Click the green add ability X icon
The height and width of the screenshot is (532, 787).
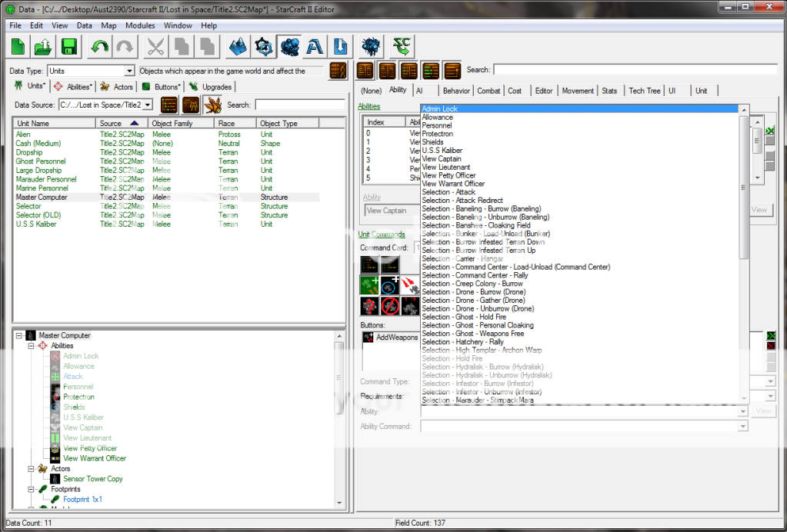tap(770, 131)
